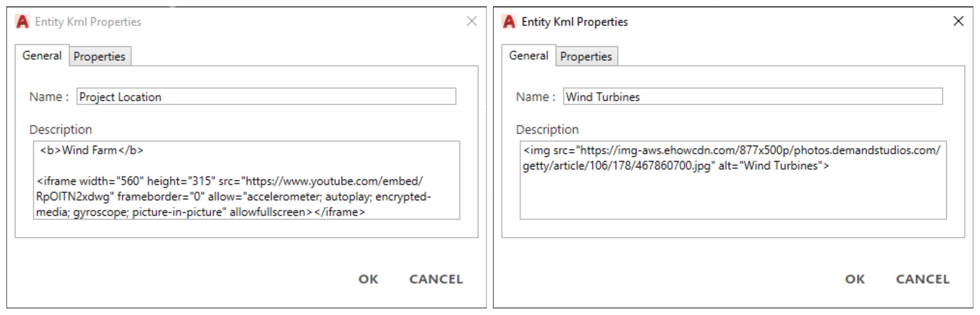The height and width of the screenshot is (315, 980).
Task: Click title bar text of left dialog
Action: click(88, 22)
